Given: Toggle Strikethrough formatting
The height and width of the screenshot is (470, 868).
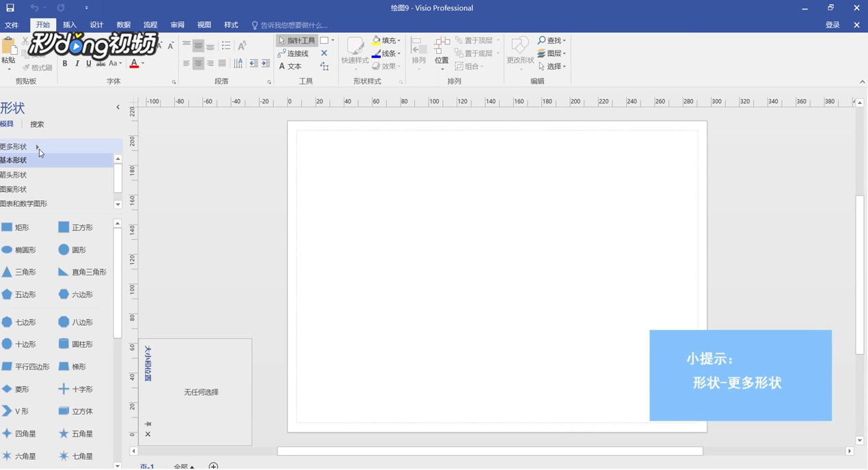Looking at the screenshot, I should [x=100, y=64].
